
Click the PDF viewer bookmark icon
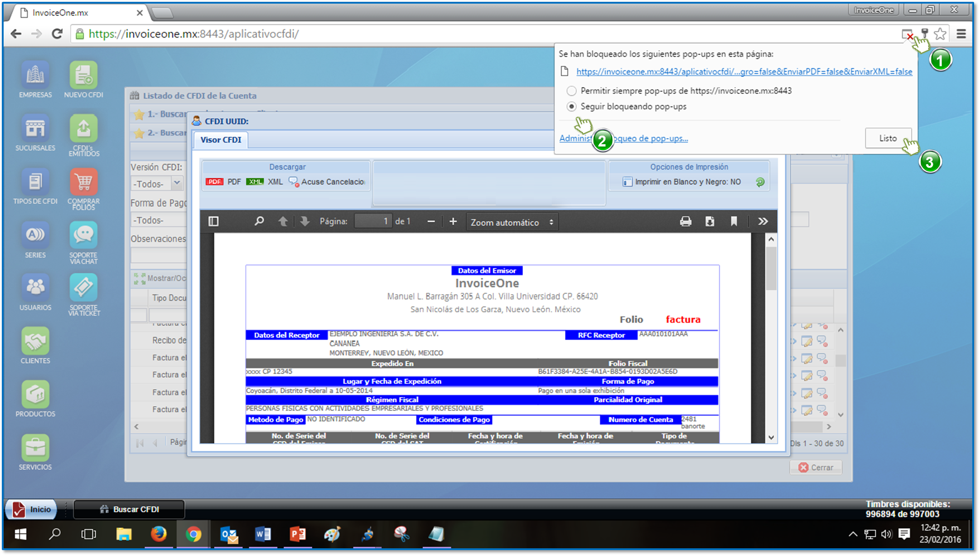pos(734,221)
